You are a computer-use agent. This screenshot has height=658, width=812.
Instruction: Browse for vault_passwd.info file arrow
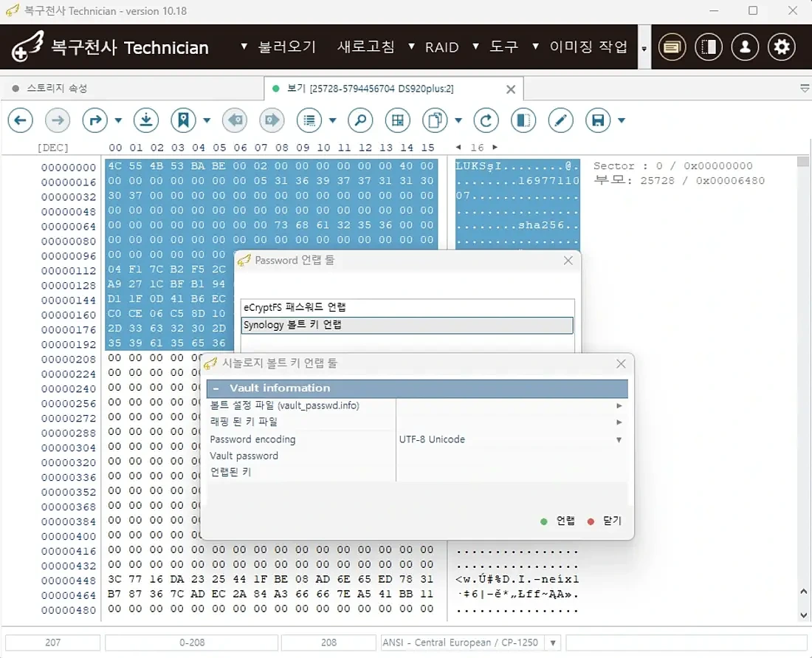[619, 405]
